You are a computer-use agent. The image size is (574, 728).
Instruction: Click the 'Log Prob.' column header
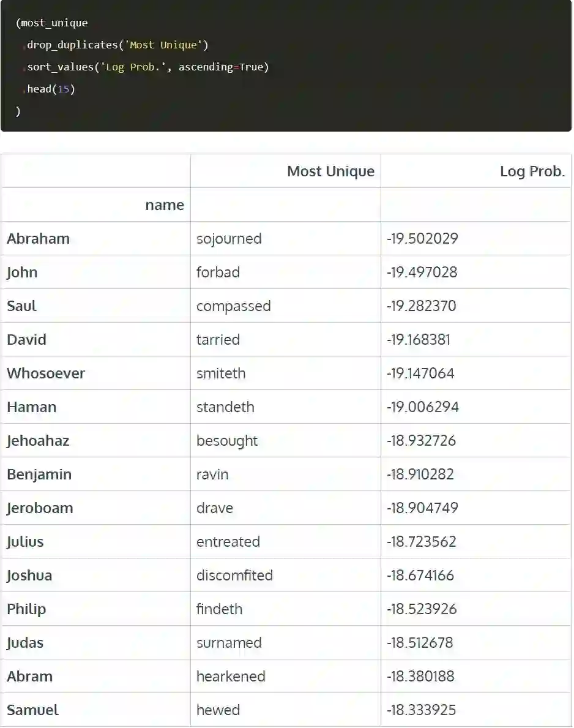point(532,171)
